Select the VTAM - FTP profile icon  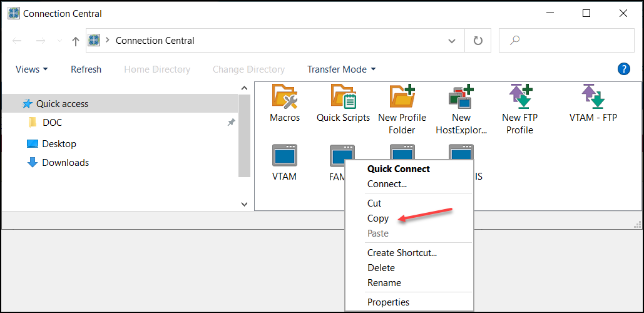click(593, 96)
